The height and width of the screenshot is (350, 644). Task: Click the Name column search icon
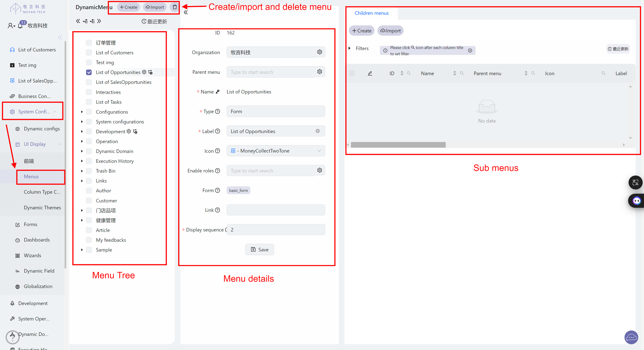pyautogui.click(x=462, y=73)
